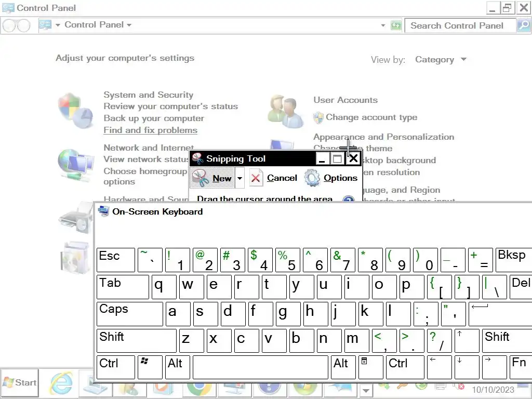Click the Snipping Tool scissors New icon
This screenshot has width=532, height=399.
pyautogui.click(x=201, y=178)
